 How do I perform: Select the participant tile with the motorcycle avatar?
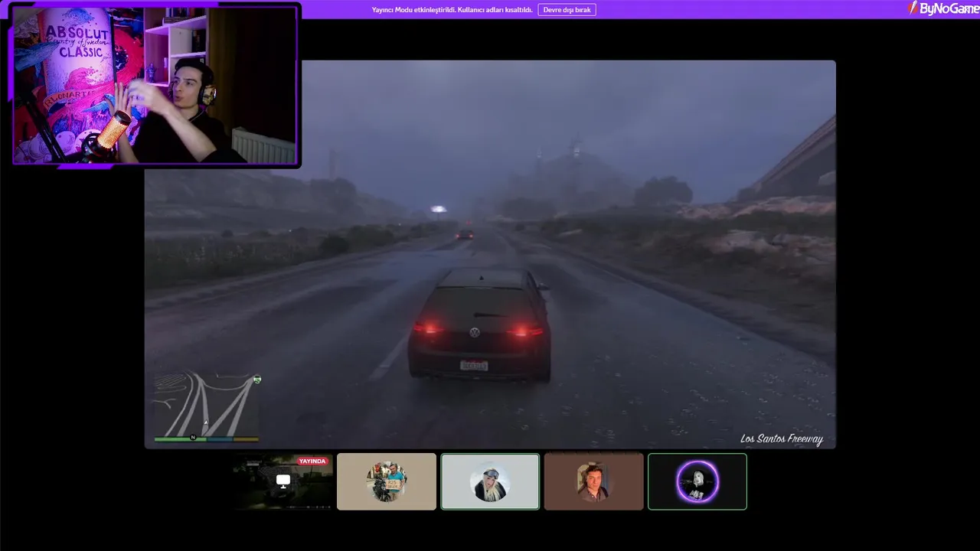click(387, 481)
